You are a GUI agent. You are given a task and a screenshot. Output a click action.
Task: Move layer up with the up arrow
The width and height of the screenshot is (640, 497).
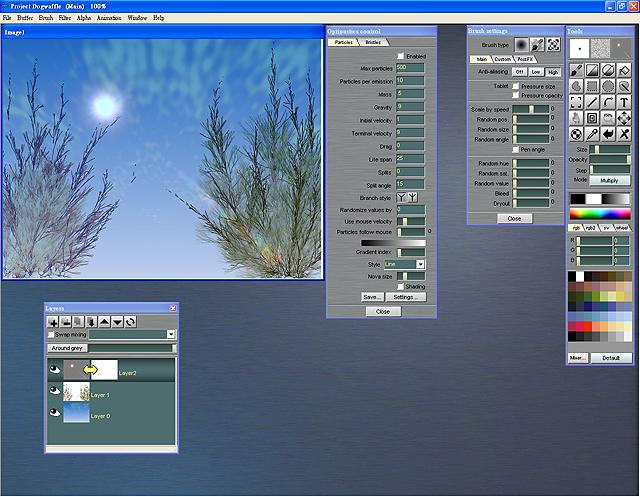point(104,322)
